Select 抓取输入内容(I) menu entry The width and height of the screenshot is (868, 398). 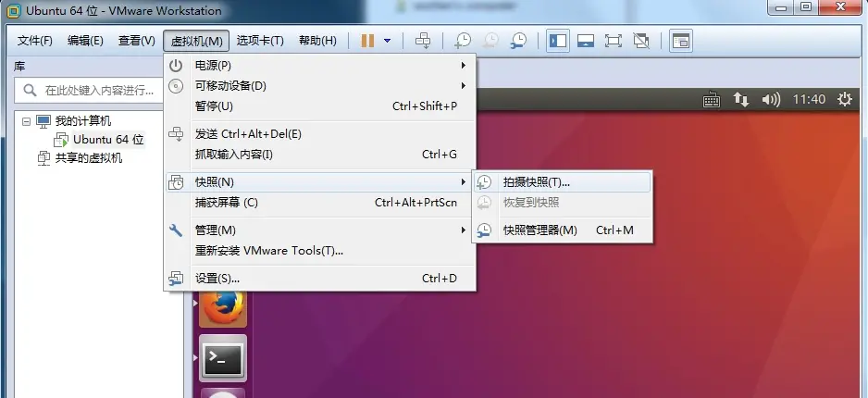point(320,155)
